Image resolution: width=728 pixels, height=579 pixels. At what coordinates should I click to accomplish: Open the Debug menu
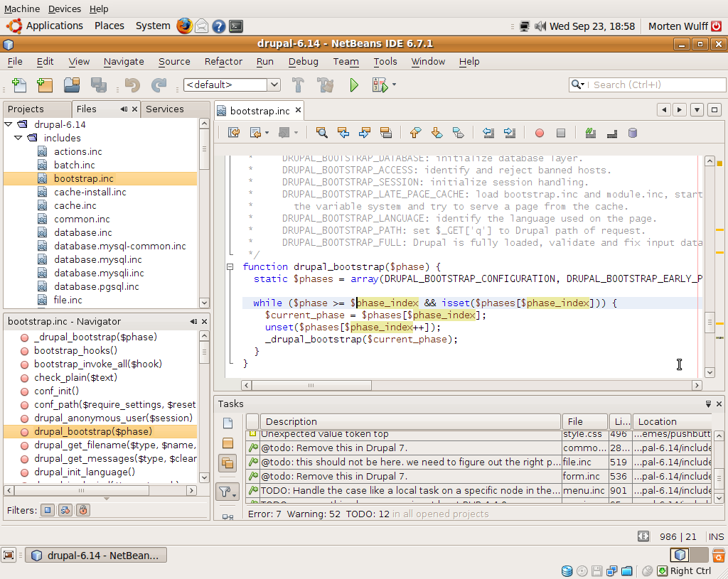point(303,62)
